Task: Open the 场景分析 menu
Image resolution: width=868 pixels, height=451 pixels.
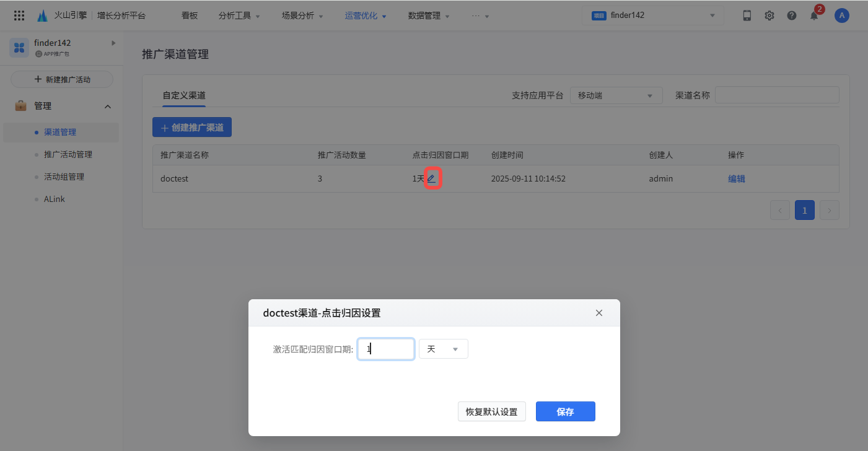Action: coord(302,15)
